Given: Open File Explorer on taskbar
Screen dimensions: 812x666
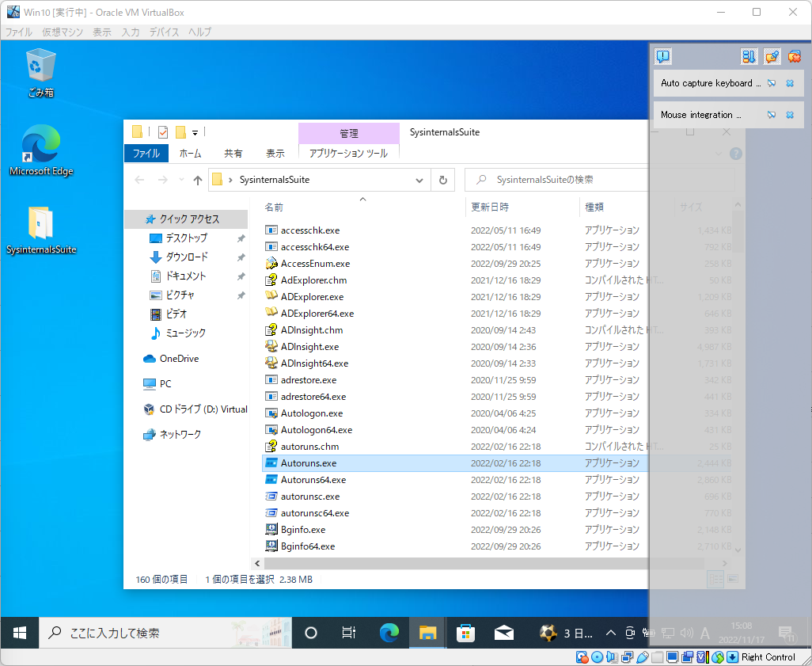Looking at the screenshot, I should pos(427,632).
